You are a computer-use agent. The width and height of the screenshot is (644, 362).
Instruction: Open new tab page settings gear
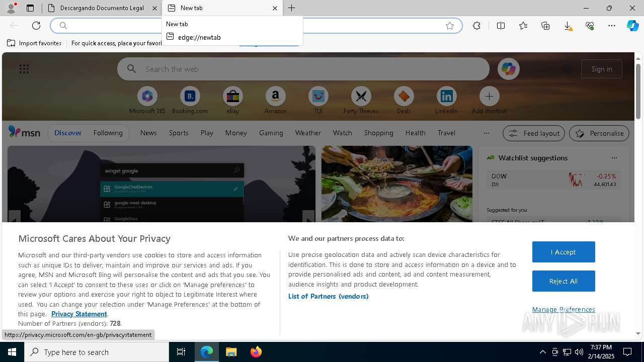pos(567,69)
